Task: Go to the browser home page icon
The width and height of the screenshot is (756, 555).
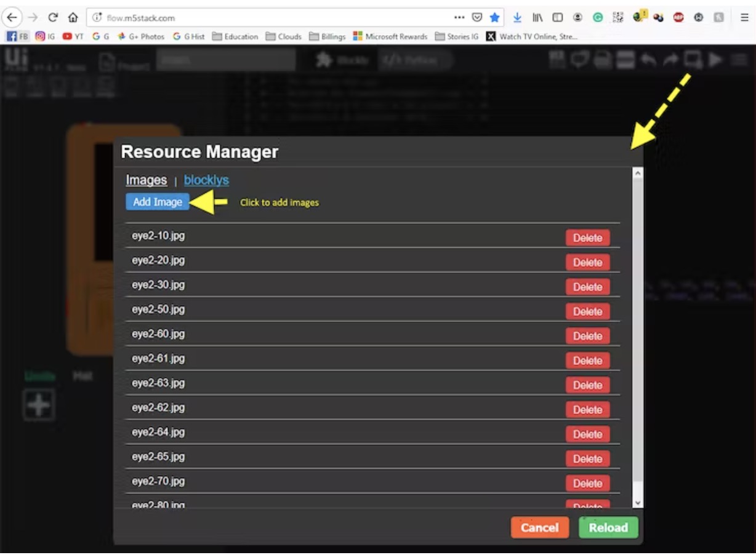Action: point(73,18)
